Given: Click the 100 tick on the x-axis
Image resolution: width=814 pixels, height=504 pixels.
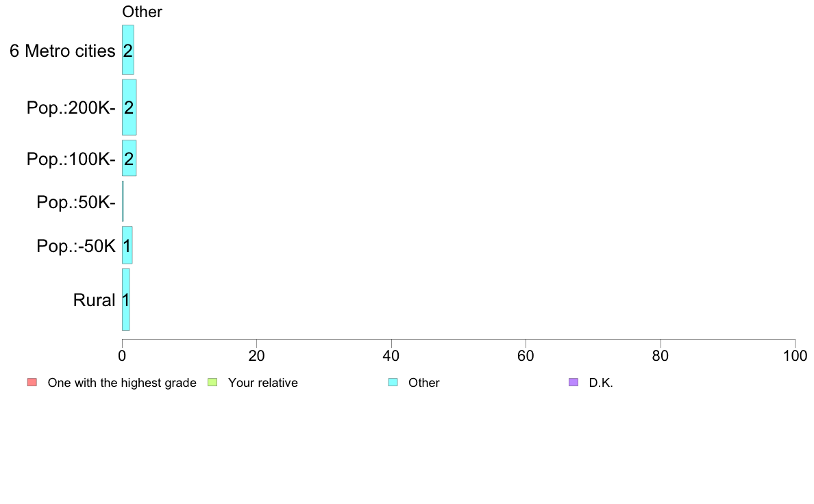Looking at the screenshot, I should pos(794,356).
